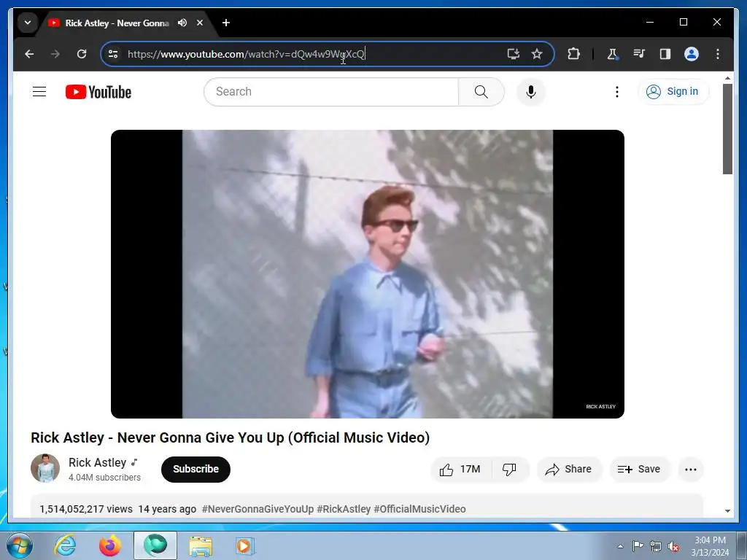Dislike this video
Image resolution: width=747 pixels, height=560 pixels.
(510, 470)
